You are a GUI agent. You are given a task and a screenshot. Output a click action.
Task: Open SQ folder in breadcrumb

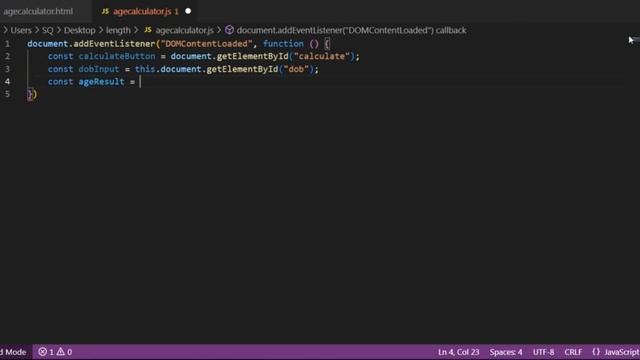click(x=48, y=30)
